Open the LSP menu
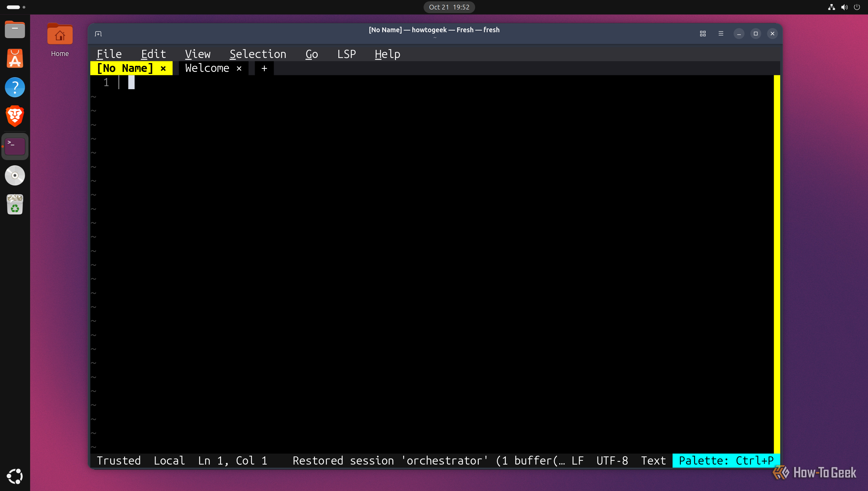868x491 pixels. 347,54
